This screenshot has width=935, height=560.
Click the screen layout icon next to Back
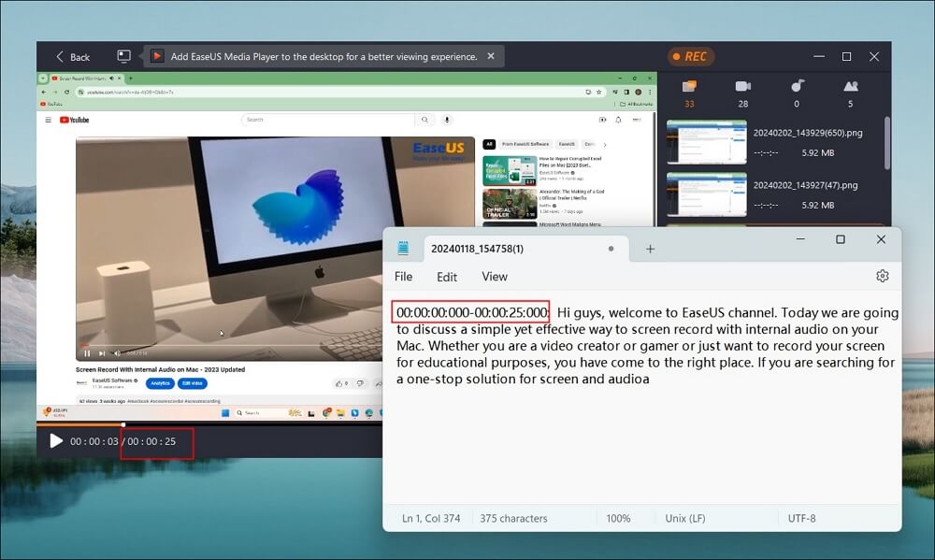[x=123, y=56]
